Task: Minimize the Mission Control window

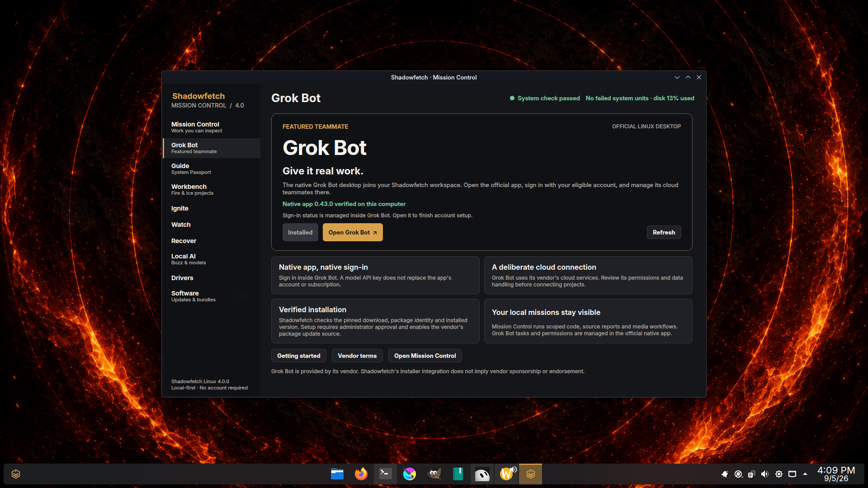Action: (677, 77)
